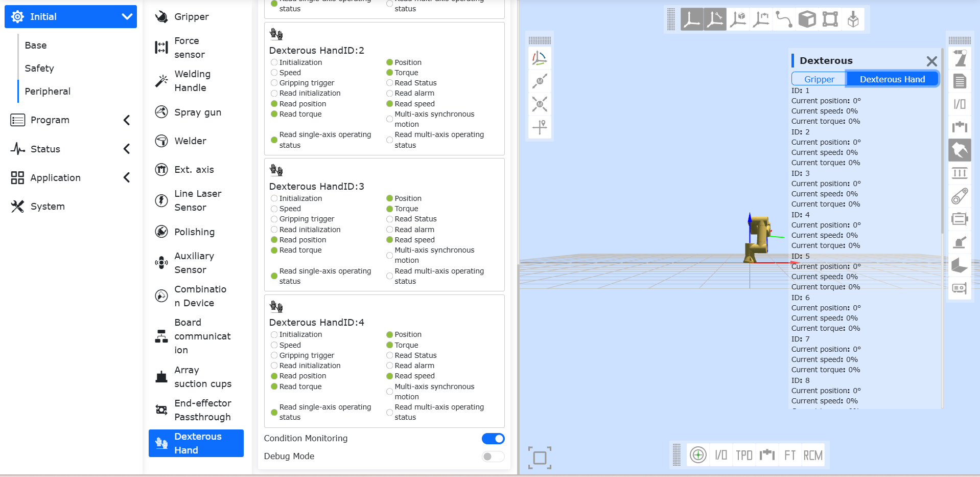Toggle the bounding box frame icon
The width and height of the screenshot is (980, 477).
[x=830, y=19]
